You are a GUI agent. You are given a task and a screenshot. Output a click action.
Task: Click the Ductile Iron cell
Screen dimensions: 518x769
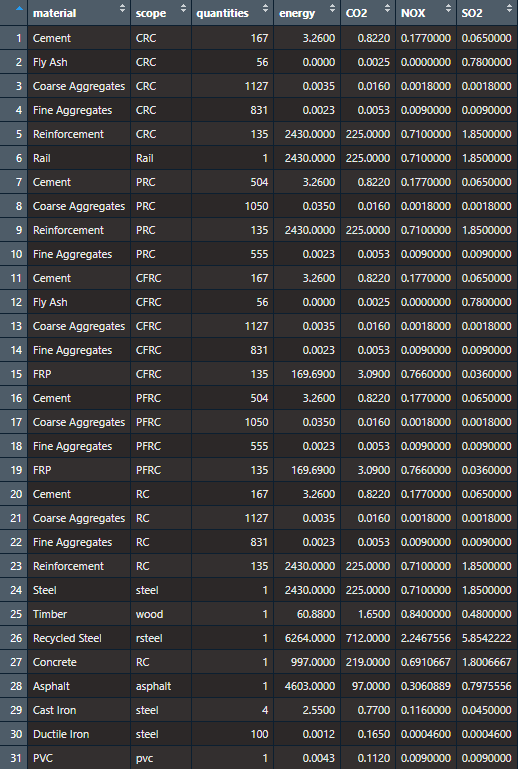[61, 734]
